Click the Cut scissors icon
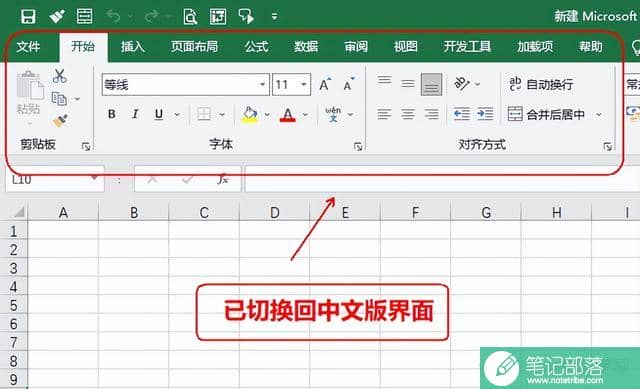 point(60,76)
